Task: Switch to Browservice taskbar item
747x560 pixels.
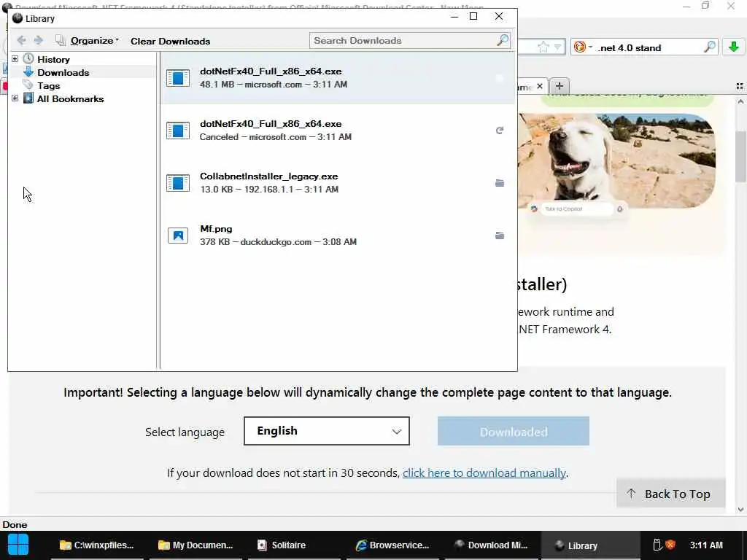Action: pos(392,545)
